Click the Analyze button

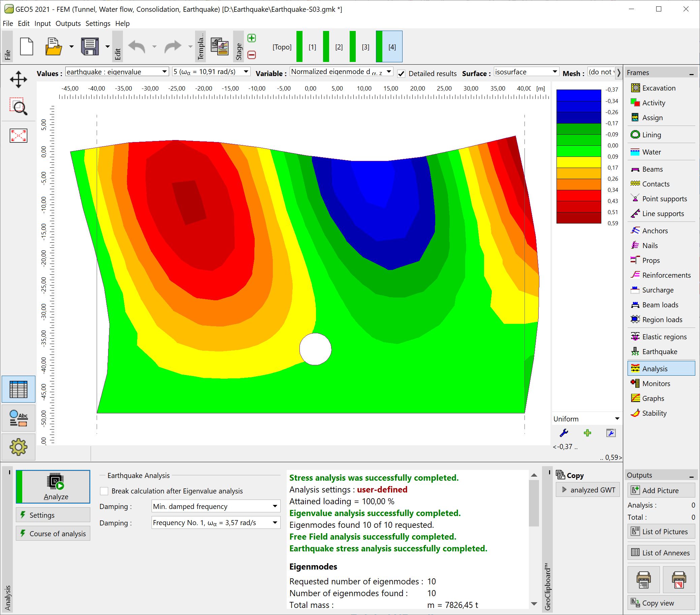[x=53, y=487]
